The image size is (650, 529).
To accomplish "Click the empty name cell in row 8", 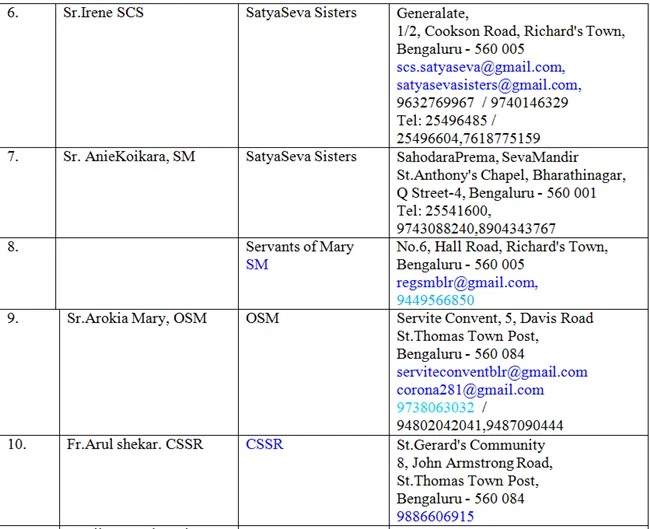I will (x=147, y=274).
